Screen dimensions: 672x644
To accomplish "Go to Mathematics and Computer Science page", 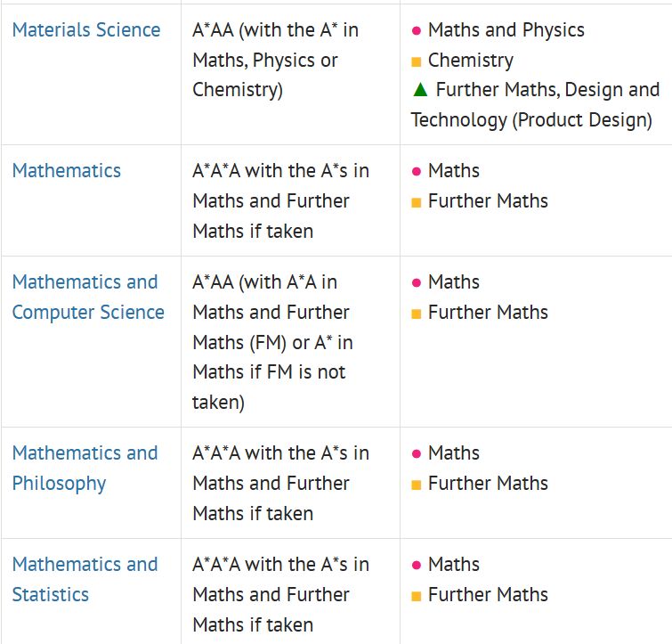I will [x=88, y=297].
